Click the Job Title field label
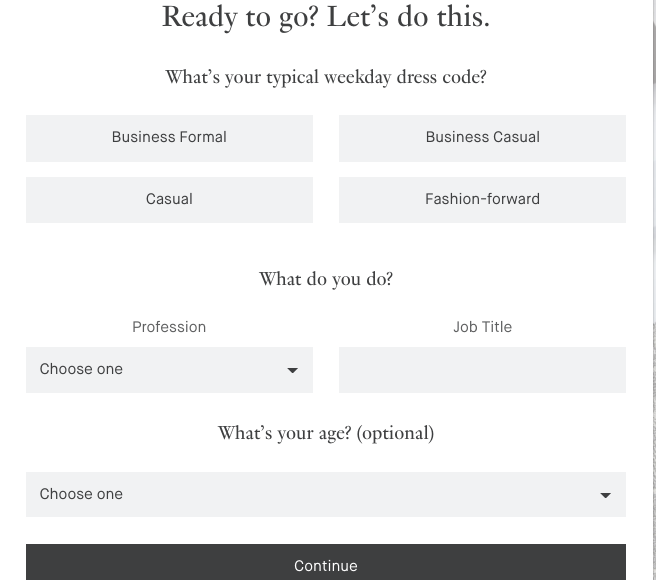Image resolution: width=656 pixels, height=580 pixels. [x=482, y=327]
